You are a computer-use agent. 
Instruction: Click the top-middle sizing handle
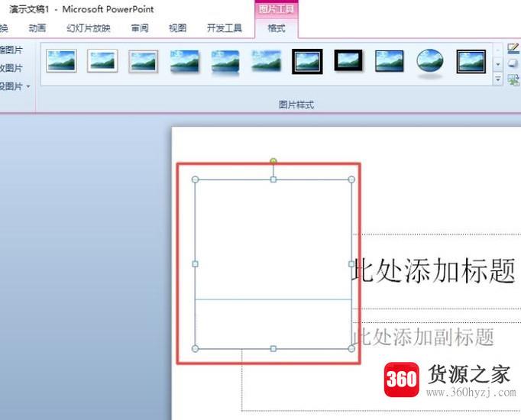(x=273, y=179)
